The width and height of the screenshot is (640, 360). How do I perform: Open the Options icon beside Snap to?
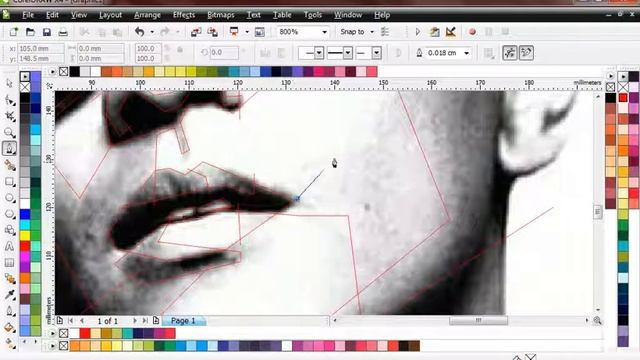pyautogui.click(x=384, y=32)
